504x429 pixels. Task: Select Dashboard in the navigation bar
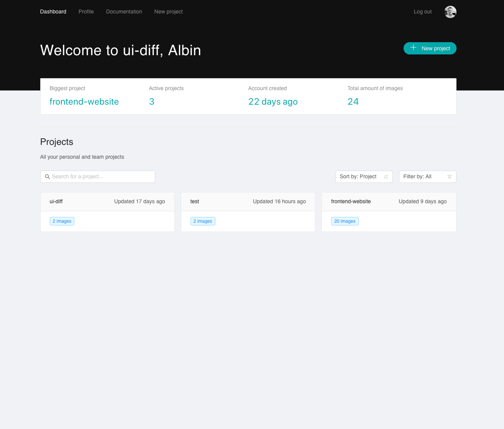coord(53,12)
